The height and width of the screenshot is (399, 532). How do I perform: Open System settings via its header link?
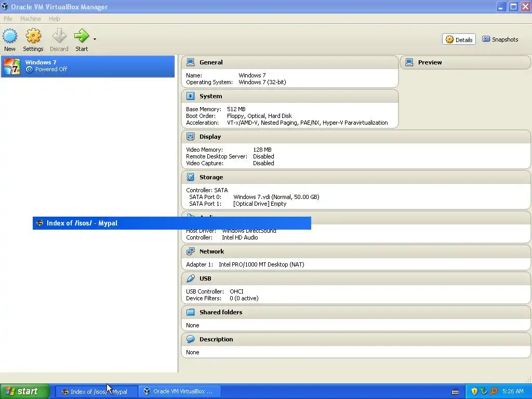[x=211, y=96]
